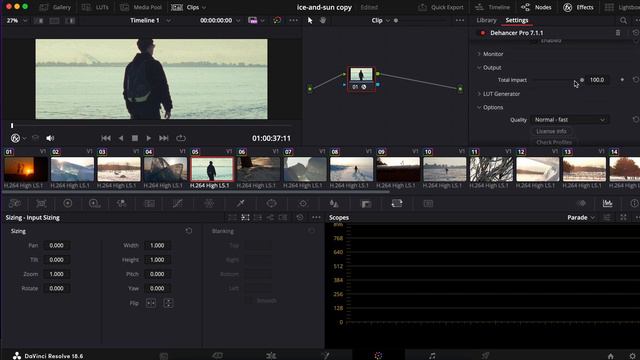Image resolution: width=640 pixels, height=360 pixels.
Task: Show Scopes panel icon
Action: pyautogui.click(x=607, y=203)
